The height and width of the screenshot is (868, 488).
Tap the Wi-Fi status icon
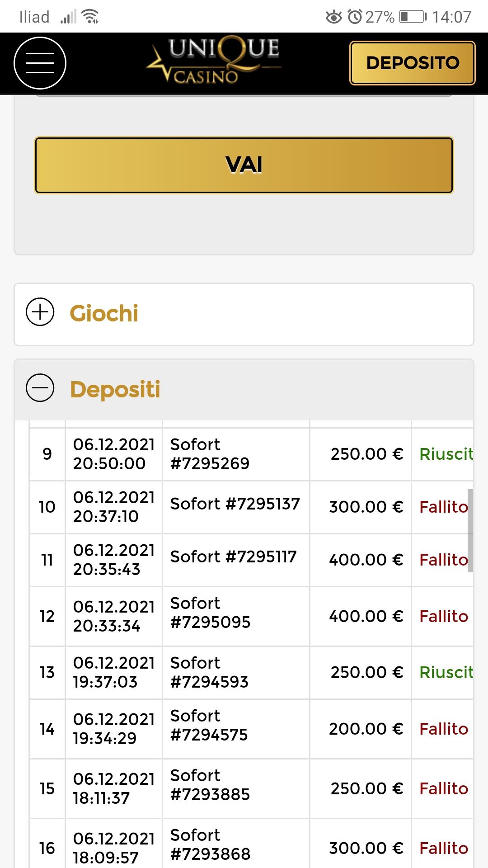90,17
